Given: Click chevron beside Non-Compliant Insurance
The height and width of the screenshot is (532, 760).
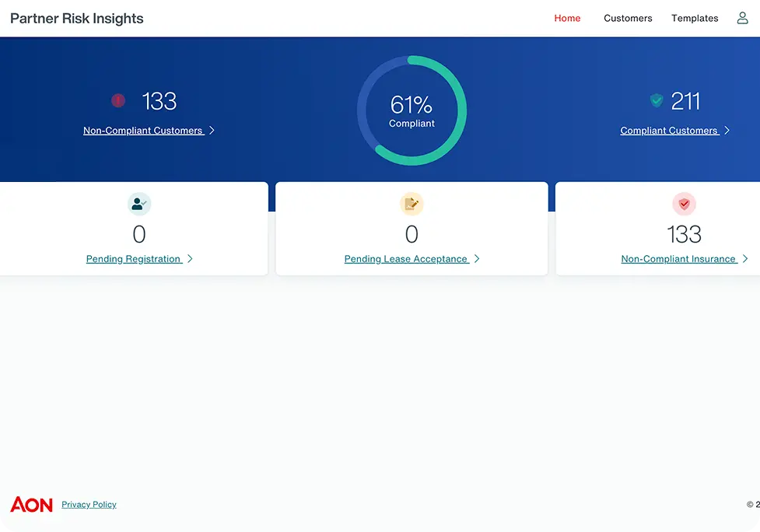Looking at the screenshot, I should 745,259.
